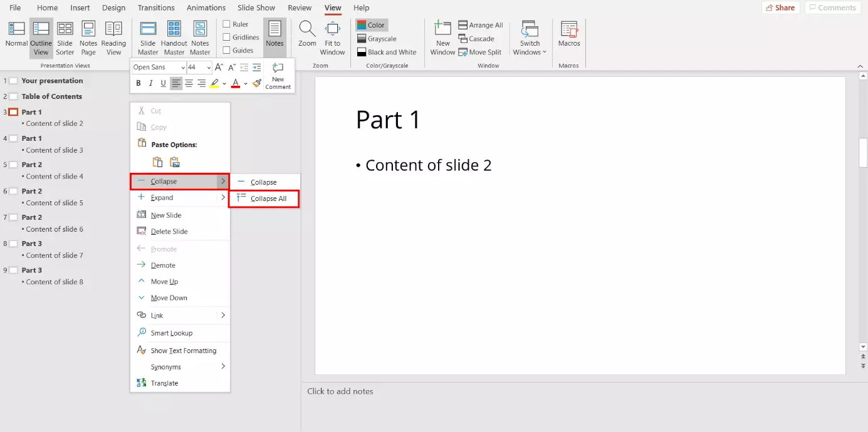
Task: Toggle the Notes pane button
Action: pos(275,34)
